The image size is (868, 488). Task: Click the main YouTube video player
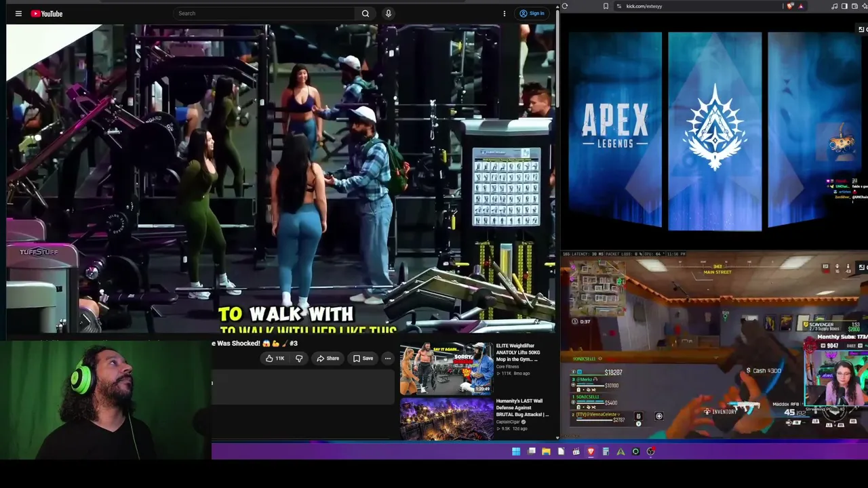pyautogui.click(x=281, y=179)
